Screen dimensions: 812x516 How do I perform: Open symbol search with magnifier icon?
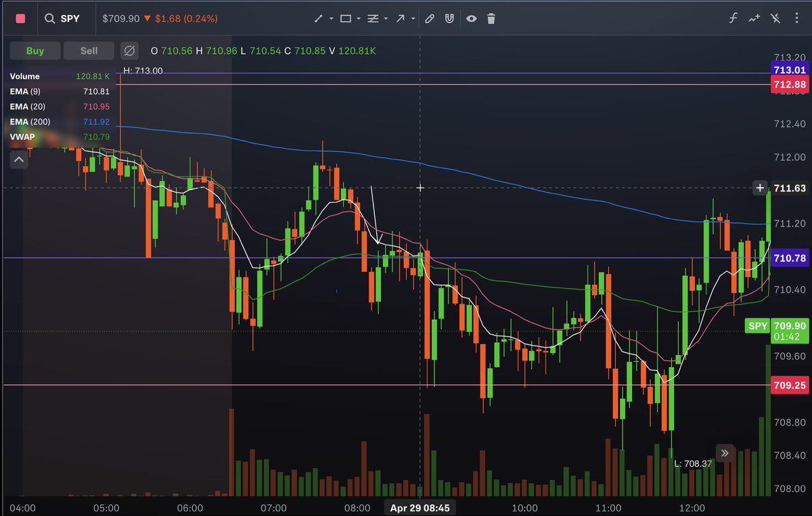point(49,19)
